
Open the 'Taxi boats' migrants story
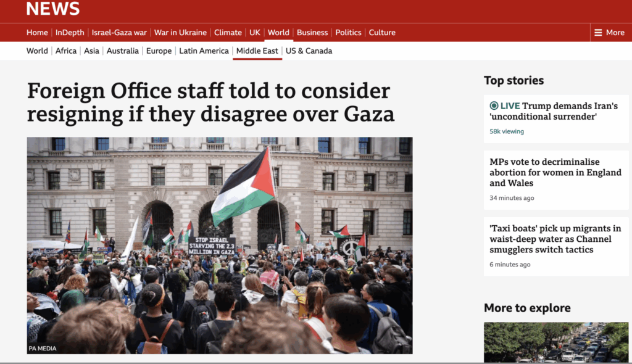[555, 239]
